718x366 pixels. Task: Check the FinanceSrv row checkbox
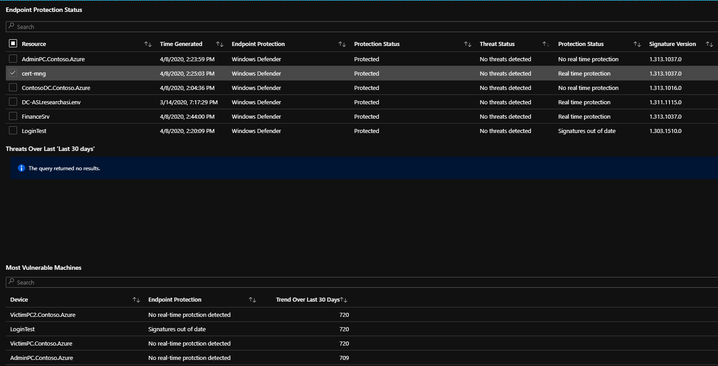[x=13, y=116]
